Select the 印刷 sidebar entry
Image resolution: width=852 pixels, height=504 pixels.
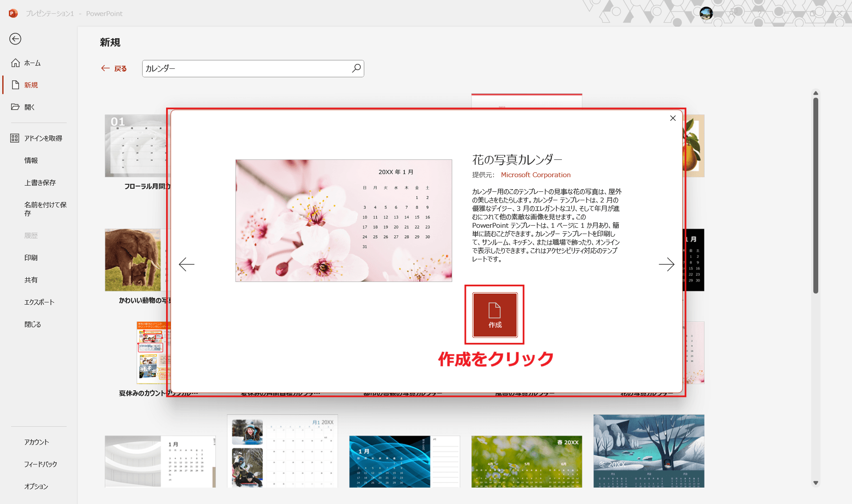point(31,258)
